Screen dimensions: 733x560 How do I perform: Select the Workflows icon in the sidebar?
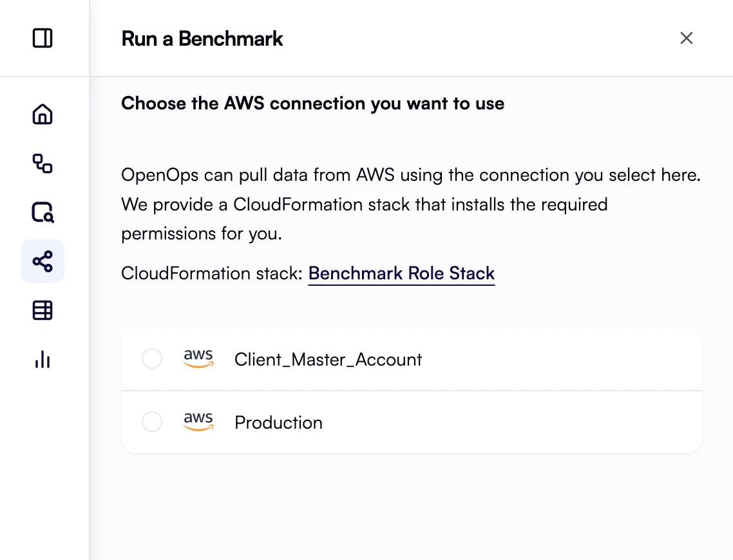coord(43,164)
